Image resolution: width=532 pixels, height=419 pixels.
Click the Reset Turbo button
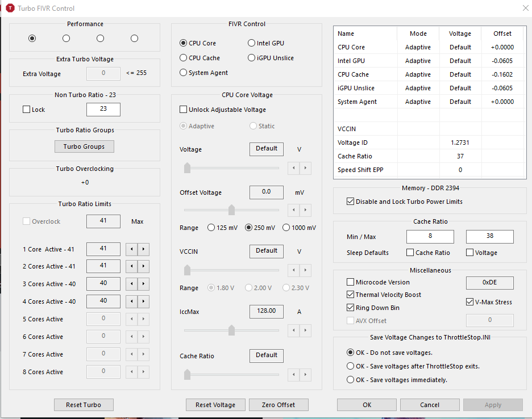coord(84,405)
